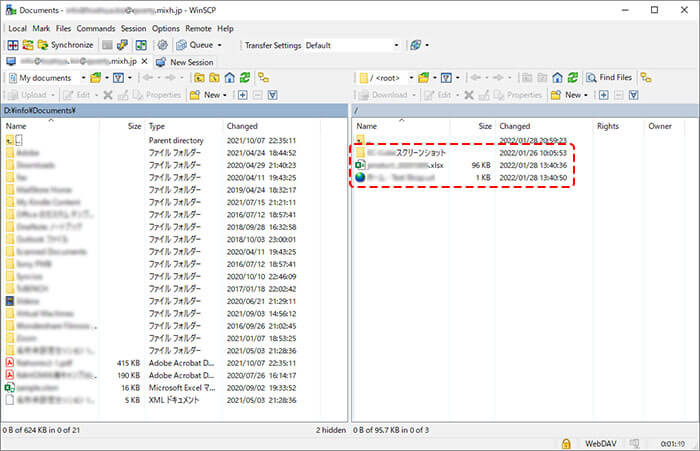
Task: Click the remote panel Home directory icon
Action: point(557,78)
